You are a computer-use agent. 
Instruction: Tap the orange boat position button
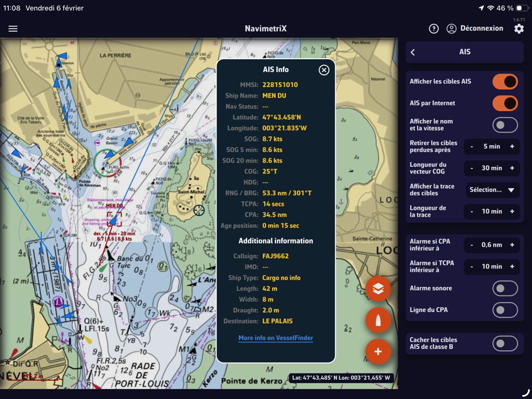(378, 321)
